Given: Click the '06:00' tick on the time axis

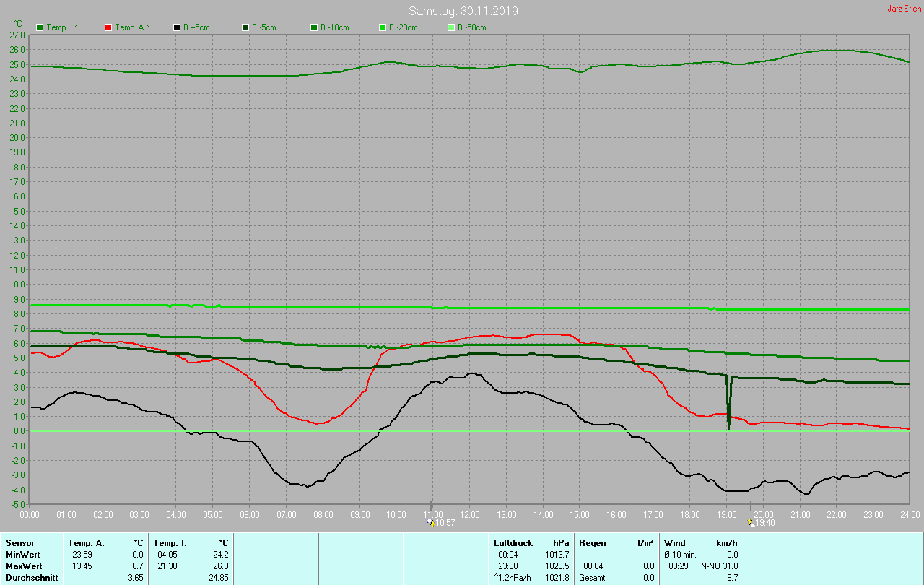Looking at the screenshot, I should [250, 514].
